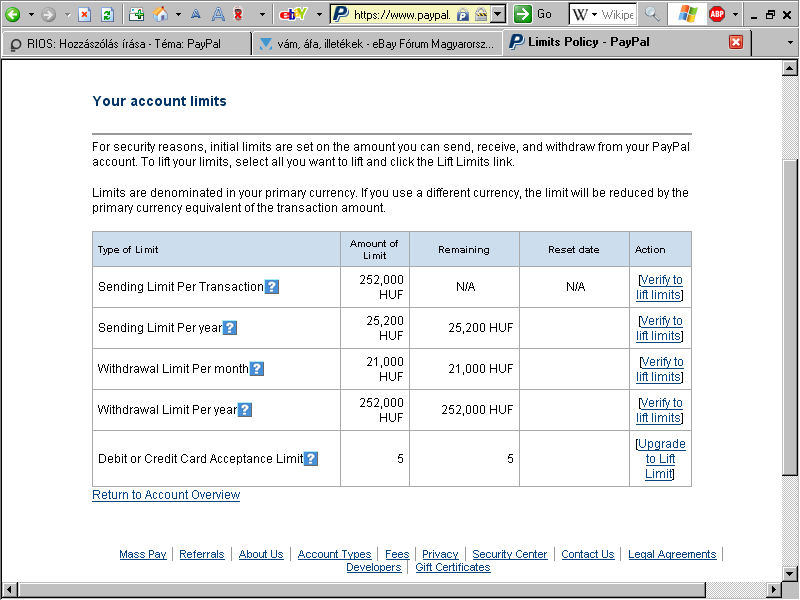Screen dimensions: 800x600
Task: Click the grey forward arrow button
Action: 48,14
